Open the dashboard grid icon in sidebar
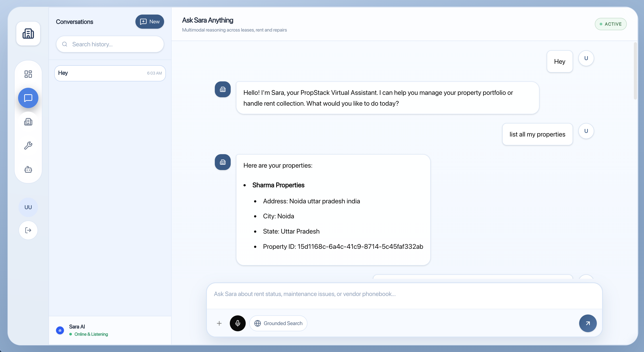644x352 pixels. coord(28,74)
